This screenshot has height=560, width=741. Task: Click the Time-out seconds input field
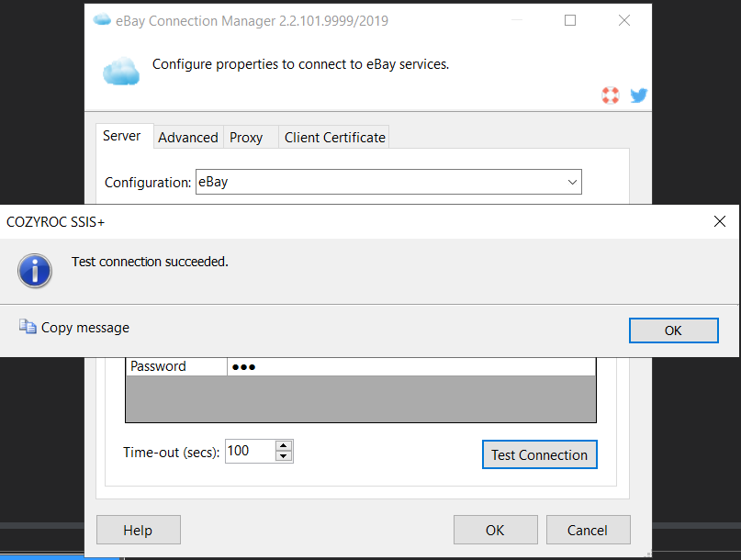point(251,451)
